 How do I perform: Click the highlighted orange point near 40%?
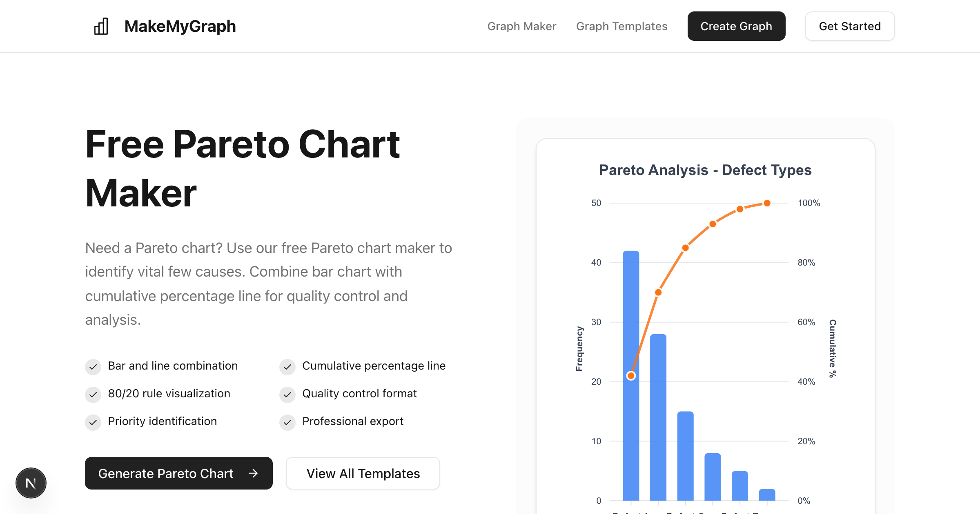(x=631, y=376)
